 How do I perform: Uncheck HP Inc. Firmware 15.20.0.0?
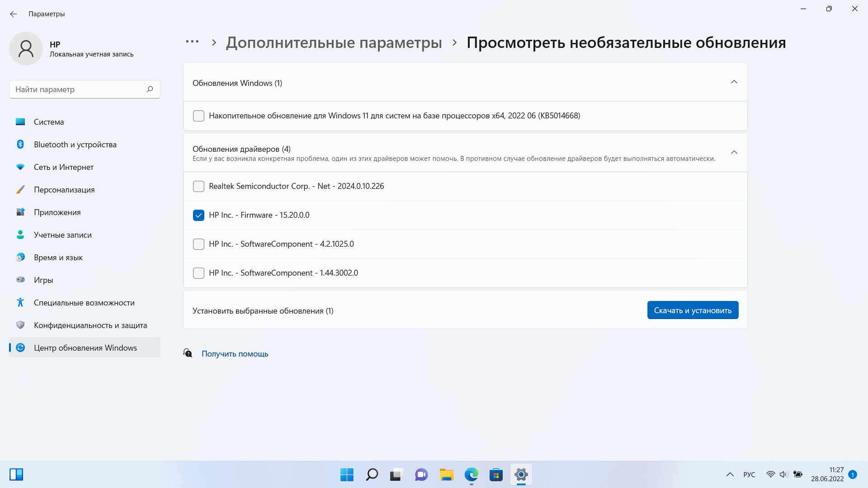(198, 215)
